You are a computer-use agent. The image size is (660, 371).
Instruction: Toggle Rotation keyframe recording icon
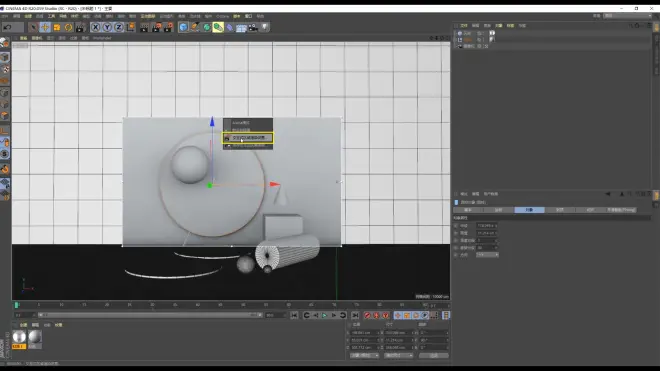pos(416,315)
